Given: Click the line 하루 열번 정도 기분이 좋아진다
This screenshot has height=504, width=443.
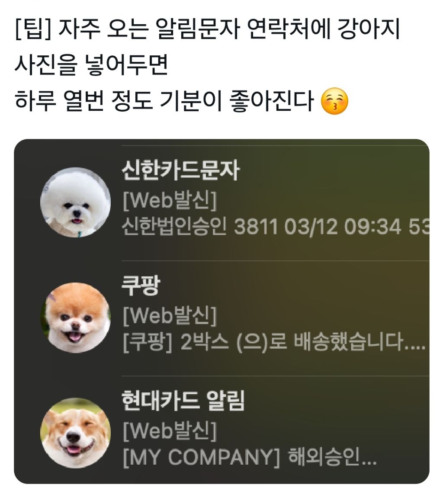Looking at the screenshot, I should (164, 101).
